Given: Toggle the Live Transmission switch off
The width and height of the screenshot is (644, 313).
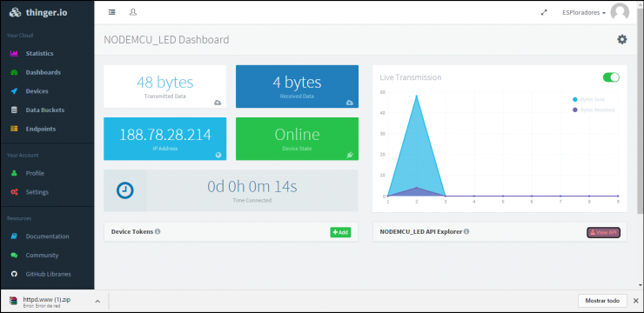Looking at the screenshot, I should tap(611, 77).
